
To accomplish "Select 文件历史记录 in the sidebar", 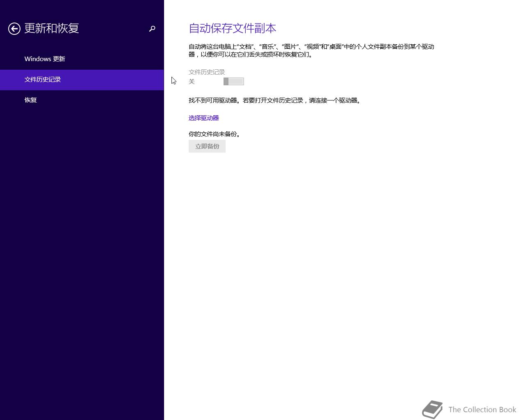I will [82, 80].
